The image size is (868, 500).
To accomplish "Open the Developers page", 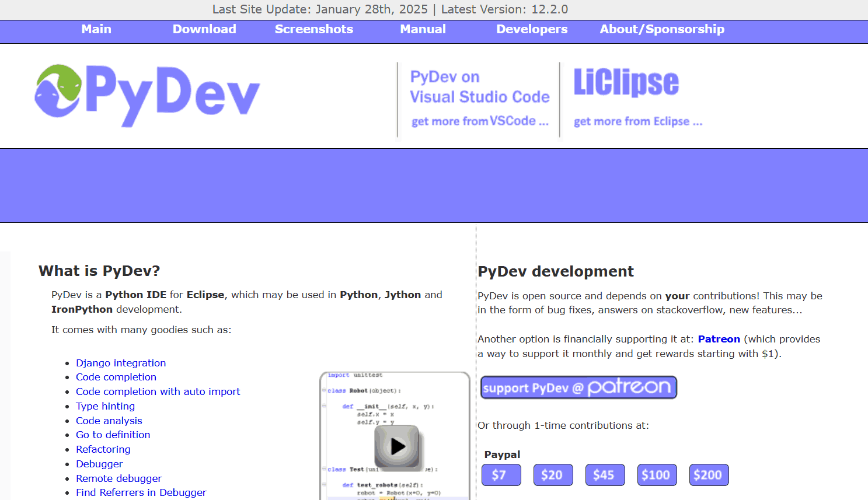I will click(531, 29).
